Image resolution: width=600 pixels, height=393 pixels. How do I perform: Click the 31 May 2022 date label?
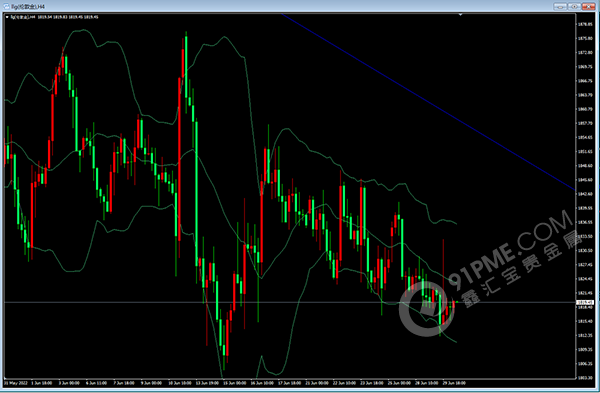pyautogui.click(x=16, y=383)
